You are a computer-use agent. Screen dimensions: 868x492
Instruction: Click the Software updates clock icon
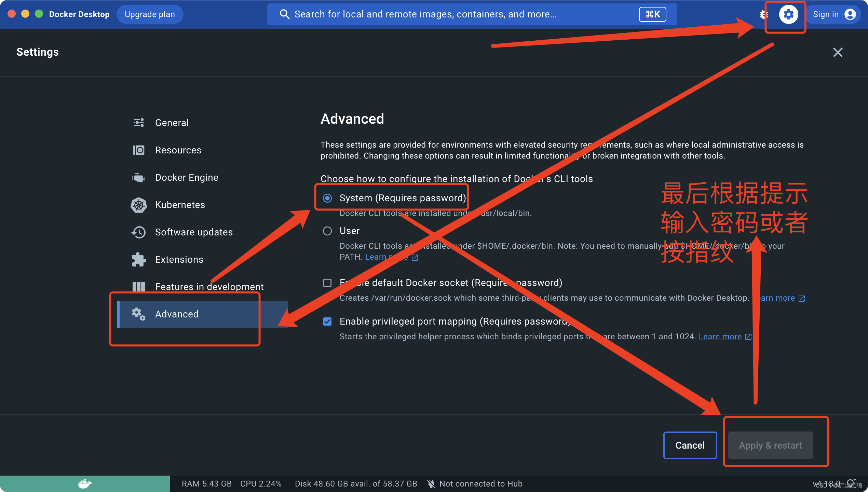[138, 232]
